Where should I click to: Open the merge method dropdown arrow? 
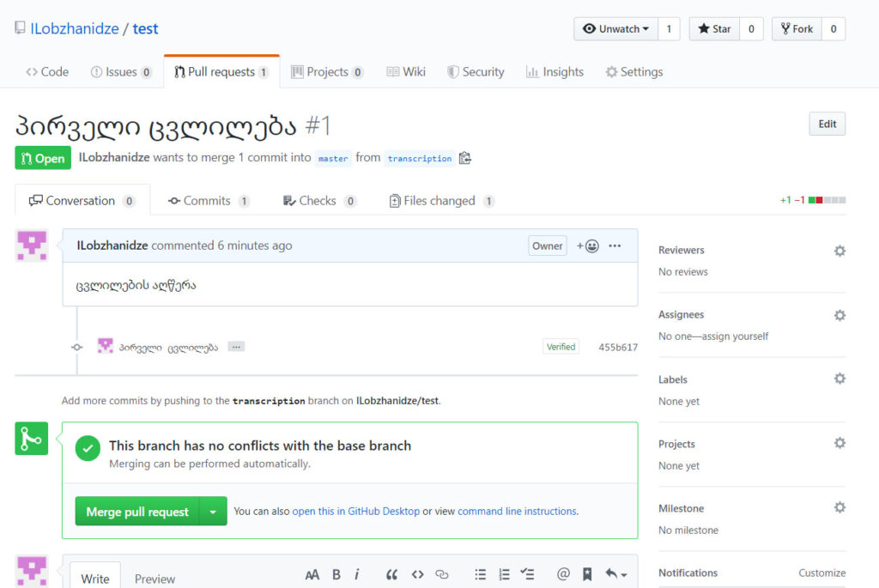[x=213, y=512]
